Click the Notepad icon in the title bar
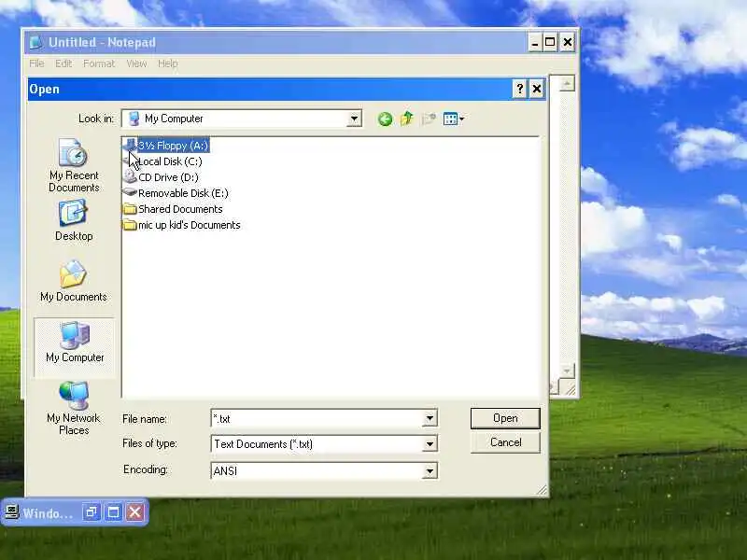This screenshot has width=747, height=560. tap(35, 42)
